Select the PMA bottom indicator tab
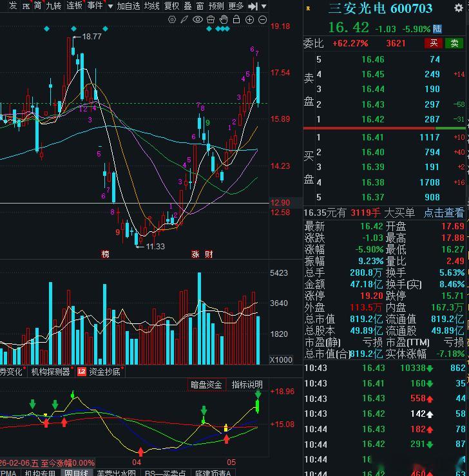 click(x=8, y=473)
